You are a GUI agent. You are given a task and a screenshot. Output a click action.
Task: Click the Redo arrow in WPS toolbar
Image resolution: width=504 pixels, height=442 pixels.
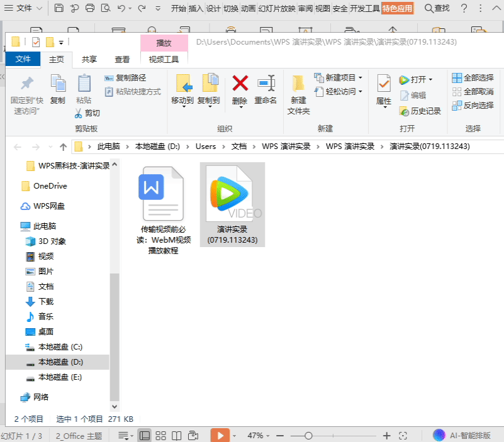click(x=142, y=8)
